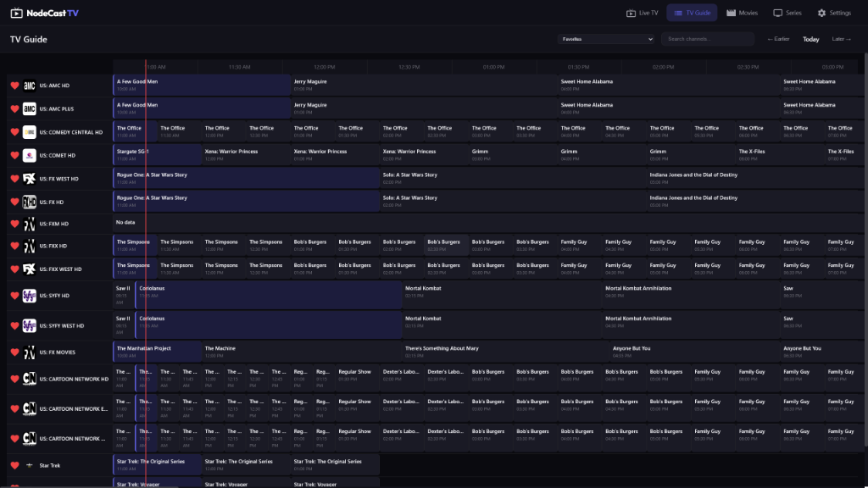Image resolution: width=868 pixels, height=488 pixels.
Task: Select There's Something About Mary on FX MOVIES
Action: [505, 352]
